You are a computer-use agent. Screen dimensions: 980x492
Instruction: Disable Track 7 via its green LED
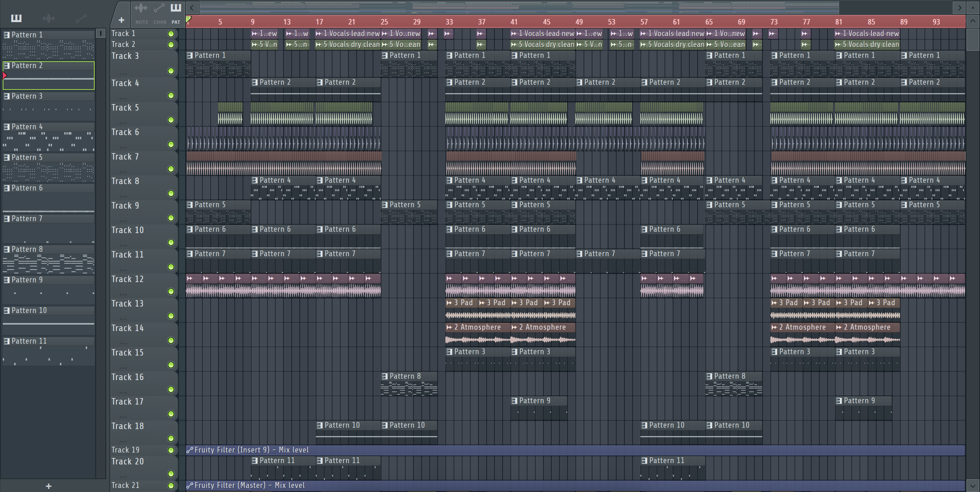171,169
